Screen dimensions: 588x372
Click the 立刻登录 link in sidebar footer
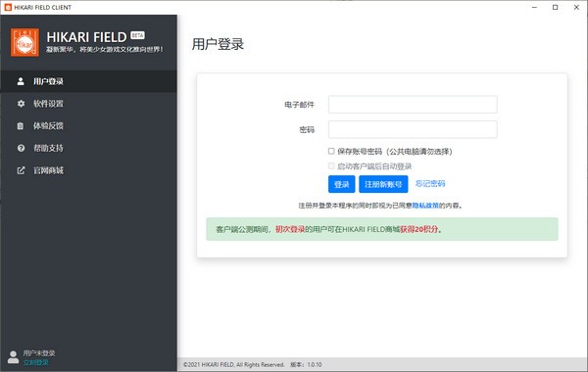pyautogui.click(x=36, y=362)
